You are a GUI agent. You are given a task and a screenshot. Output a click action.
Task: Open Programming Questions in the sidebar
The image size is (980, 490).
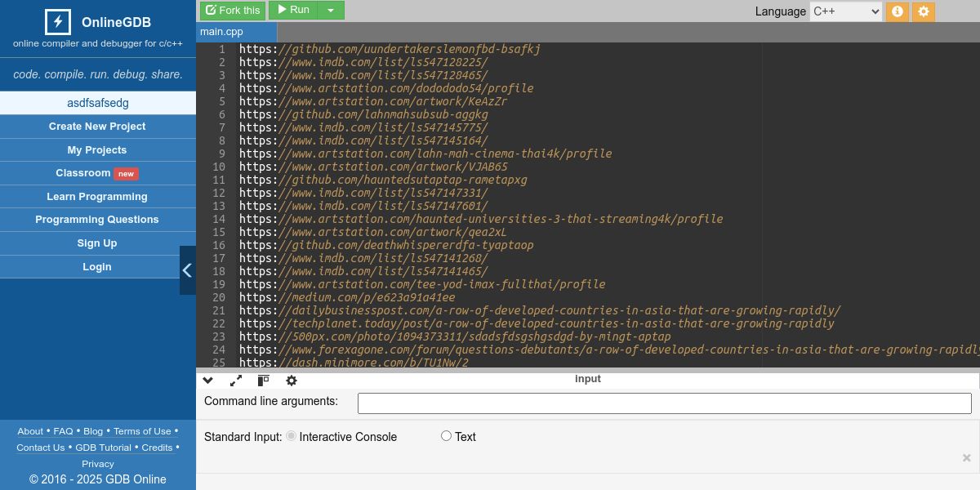97,220
